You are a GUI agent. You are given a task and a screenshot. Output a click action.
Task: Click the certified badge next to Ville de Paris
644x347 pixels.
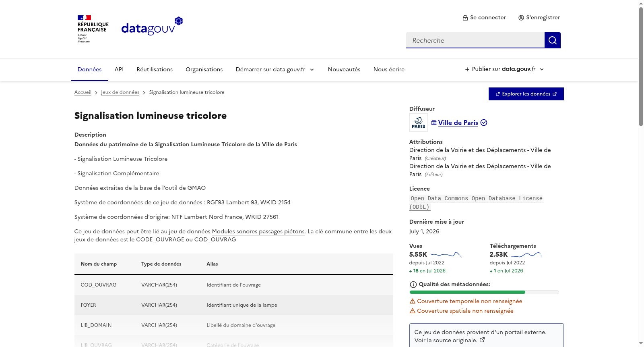click(484, 123)
